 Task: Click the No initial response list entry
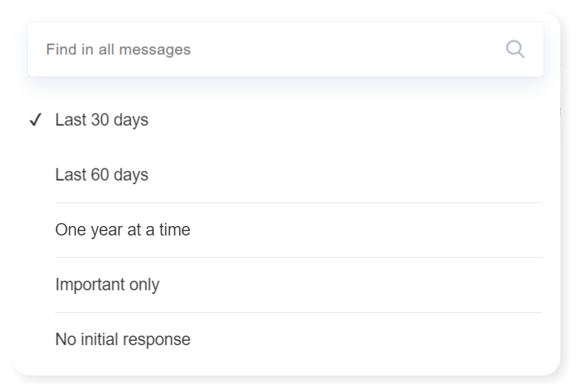122,339
